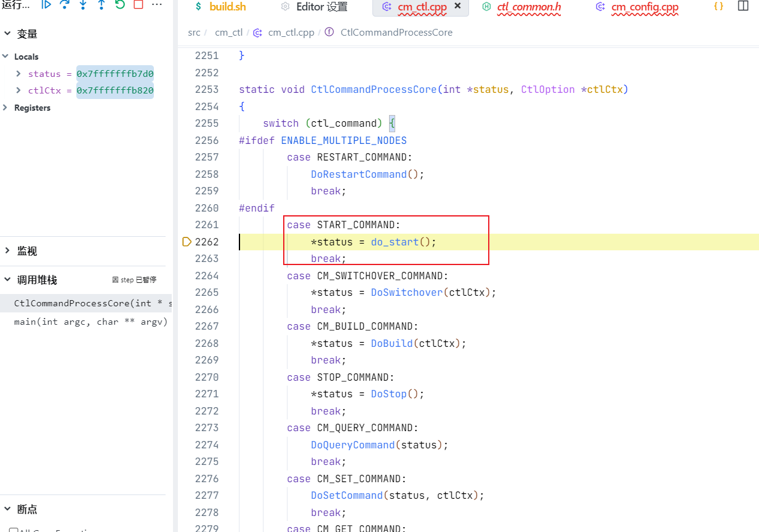This screenshot has height=532, width=759.
Task: Restart the debug session
Action: pyautogui.click(x=120, y=4)
